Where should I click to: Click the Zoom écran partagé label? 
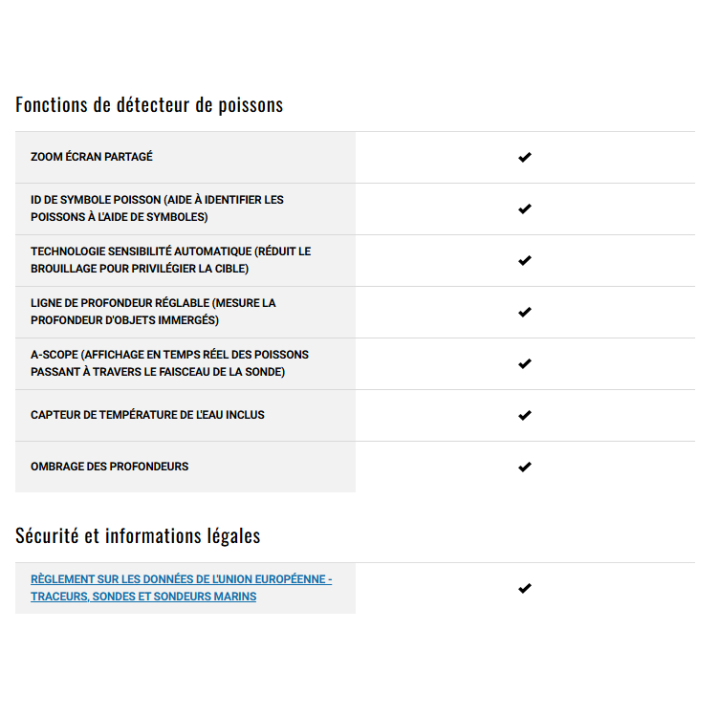pyautogui.click(x=92, y=158)
